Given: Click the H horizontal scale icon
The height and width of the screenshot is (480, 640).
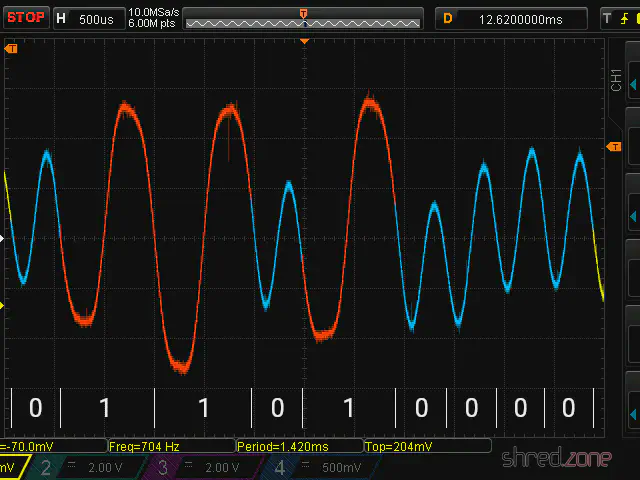Looking at the screenshot, I should tap(61, 19).
